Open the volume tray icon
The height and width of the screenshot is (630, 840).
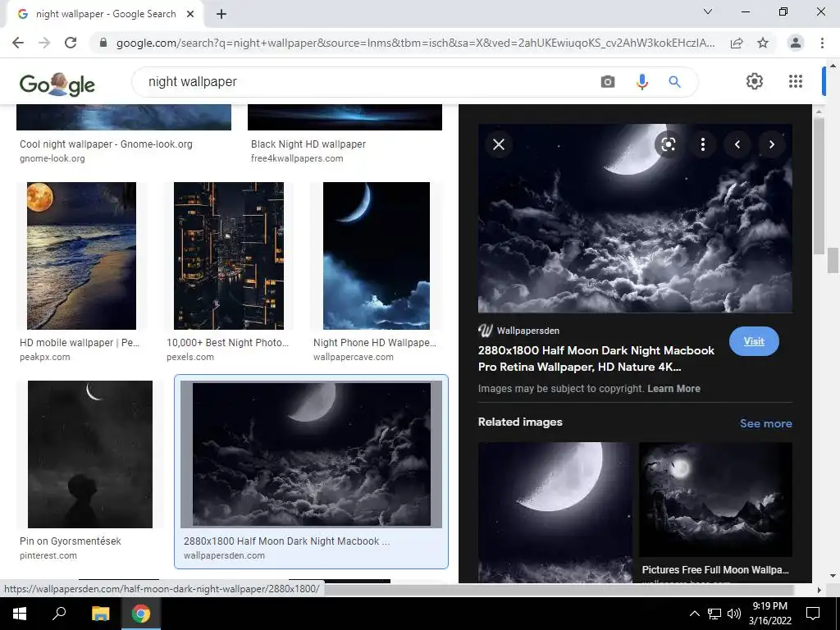pos(734,614)
